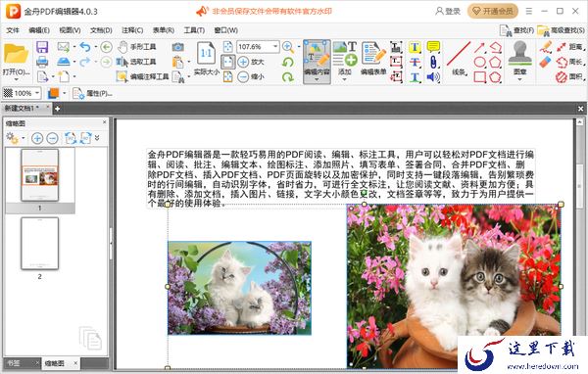Viewport: 588px width, 374px height.
Task: Click the yellow sticky note comment icon
Action: pyautogui.click(x=433, y=47)
